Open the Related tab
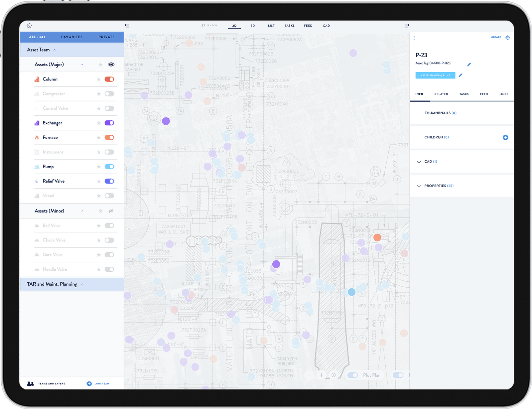The width and height of the screenshot is (532, 409). pos(441,94)
